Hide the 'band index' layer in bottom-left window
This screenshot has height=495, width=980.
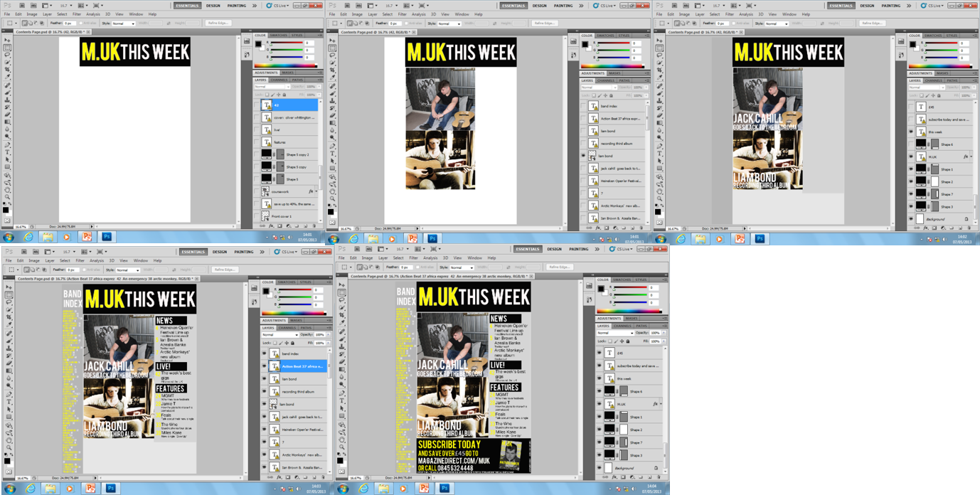click(x=265, y=353)
